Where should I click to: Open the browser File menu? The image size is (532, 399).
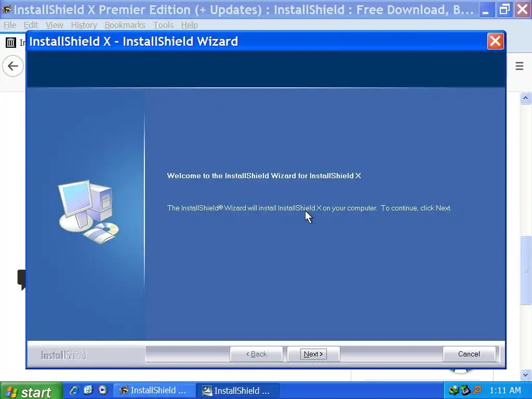pos(9,25)
